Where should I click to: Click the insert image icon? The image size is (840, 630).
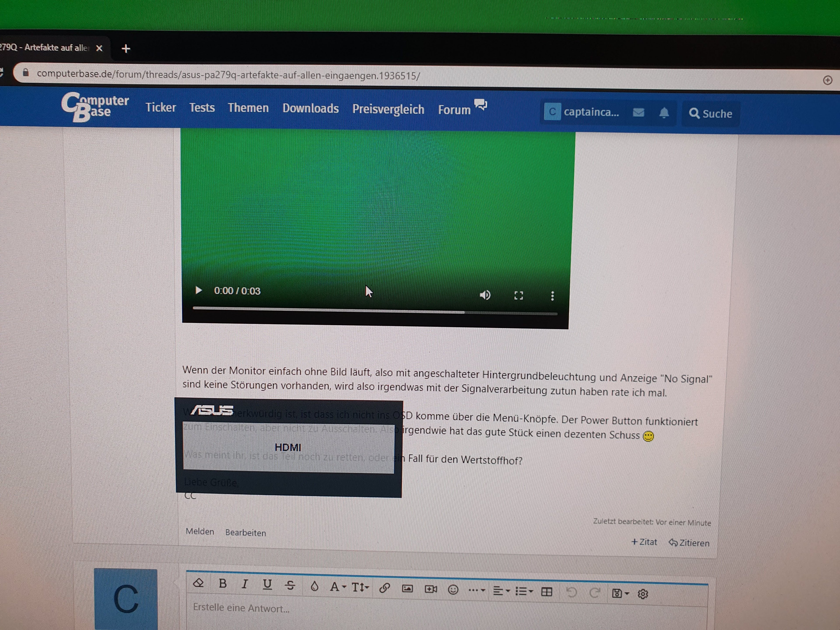click(x=407, y=589)
